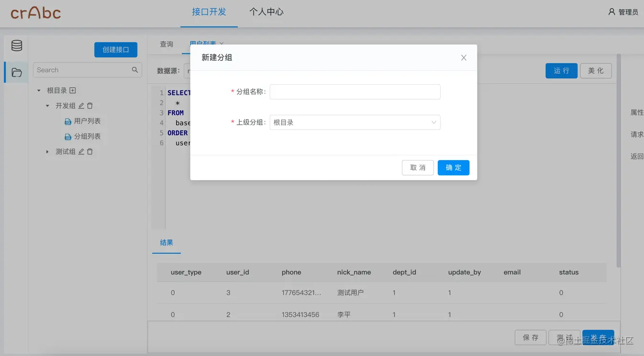
Task: Select the folder icon in the left sidebar
Action: (x=17, y=73)
